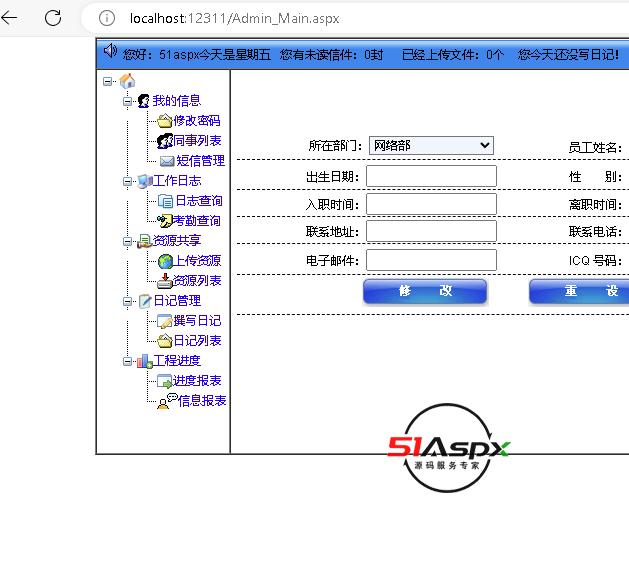Image resolution: width=629 pixels, height=579 pixels.
Task: Collapse the 我的信息 tree branch
Action: pyautogui.click(x=128, y=101)
